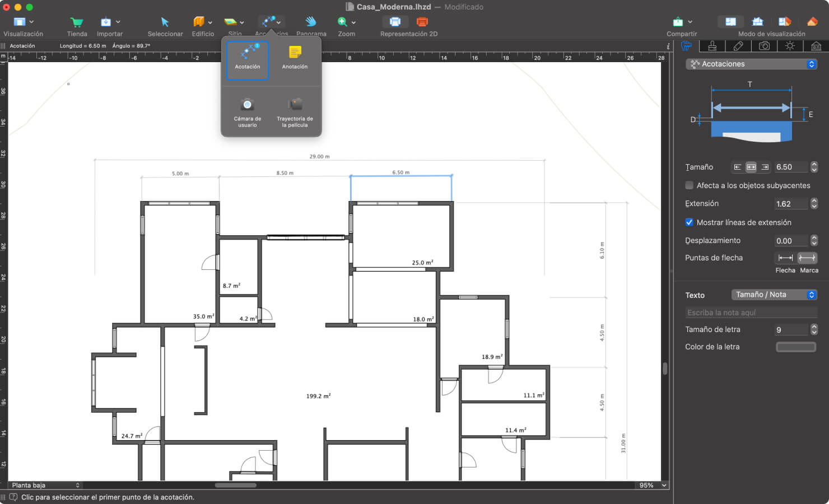Click the Desplazamiento value stepper
Viewport: 829px width, 504px height.
[x=814, y=240]
